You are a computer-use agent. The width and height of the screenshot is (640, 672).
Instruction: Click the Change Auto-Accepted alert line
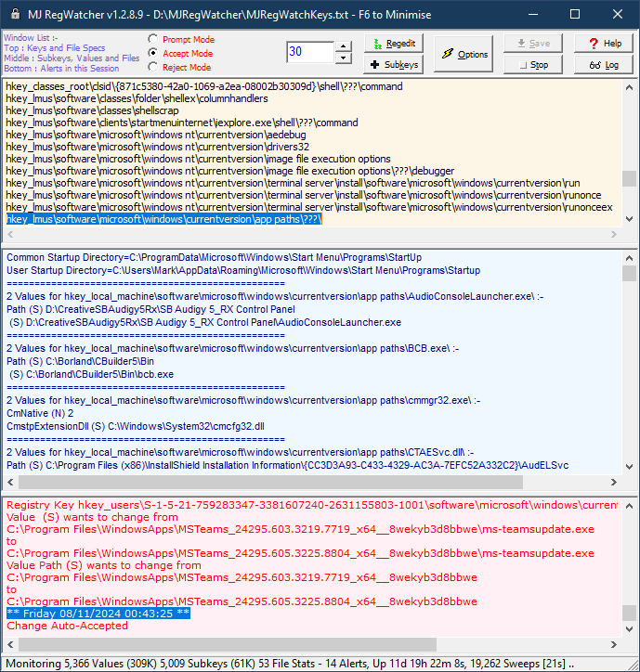(68, 626)
